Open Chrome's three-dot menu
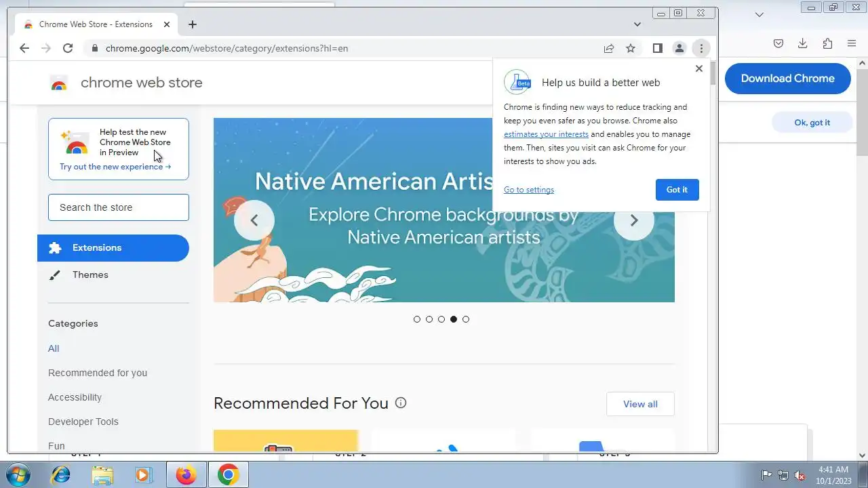The image size is (868, 488). [x=701, y=48]
